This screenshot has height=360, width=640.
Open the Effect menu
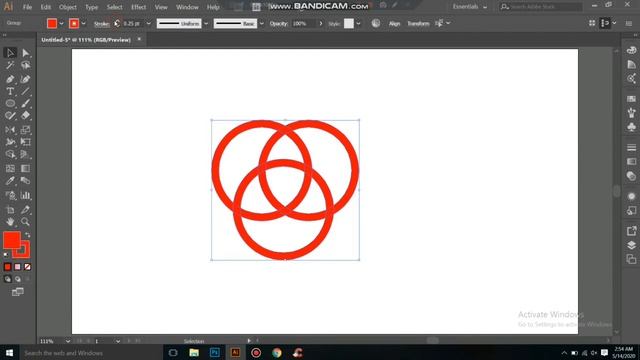pos(138,7)
